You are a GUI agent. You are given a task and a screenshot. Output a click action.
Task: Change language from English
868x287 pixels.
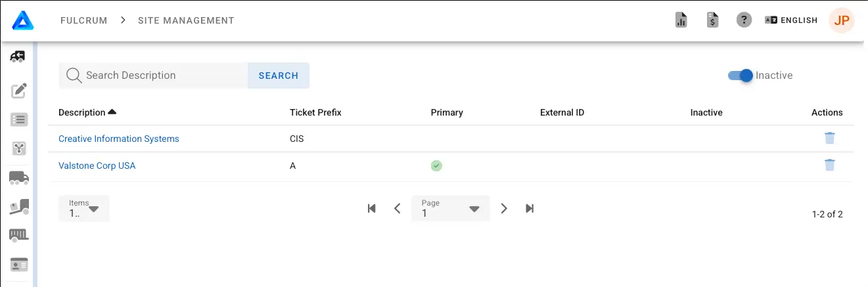[x=791, y=20]
